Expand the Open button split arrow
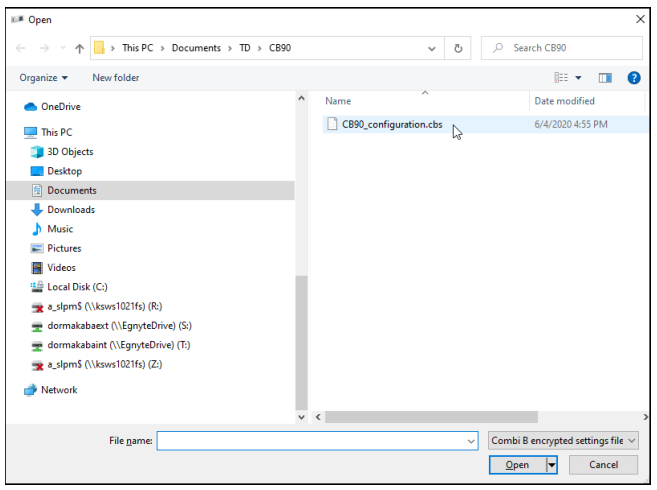Image resolution: width=657 pixels, height=490 pixels. 551,465
